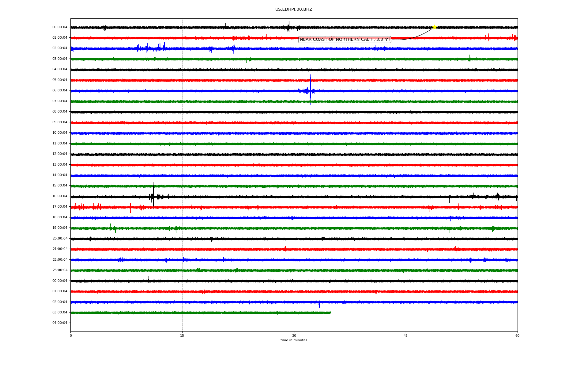Click the black burst near 29 minutes top trace
This screenshot has width=588, height=368.
[x=288, y=27]
